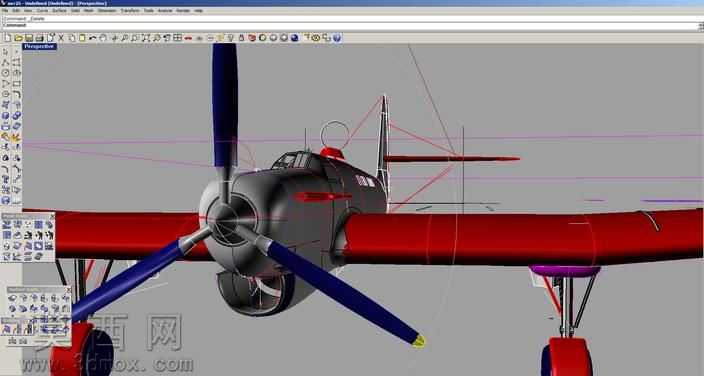Image resolution: width=704 pixels, height=376 pixels.
Task: Select the arrow pointer tool in left toolbar
Action: 5,52
